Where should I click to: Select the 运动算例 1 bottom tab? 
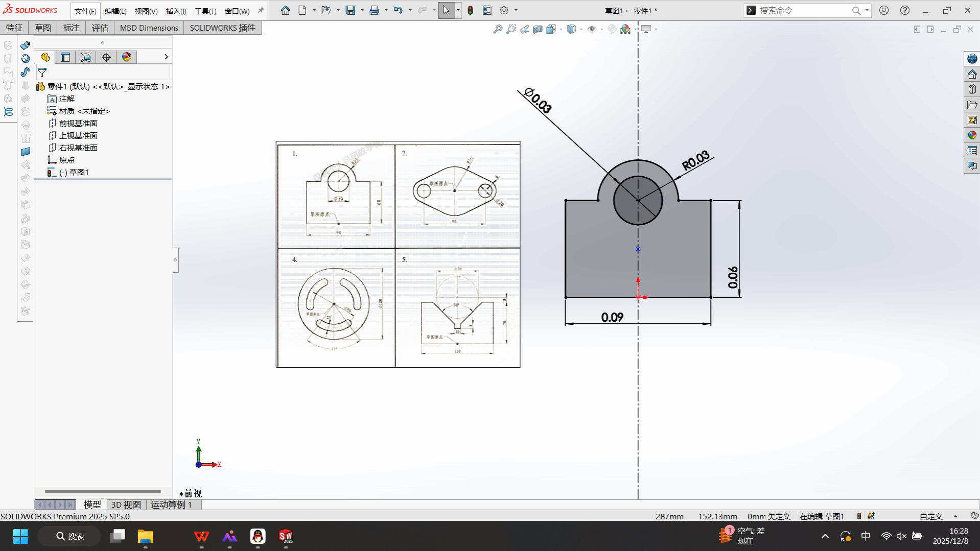tap(171, 505)
